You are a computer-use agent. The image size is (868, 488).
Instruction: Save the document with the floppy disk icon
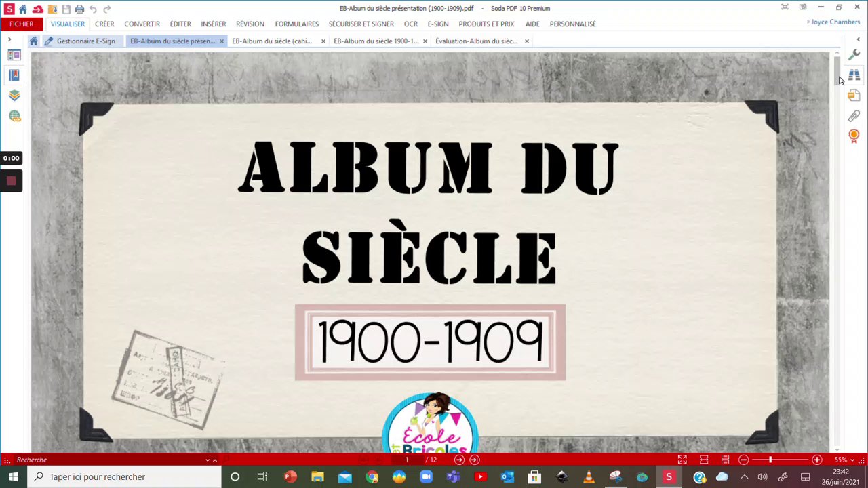(x=66, y=9)
